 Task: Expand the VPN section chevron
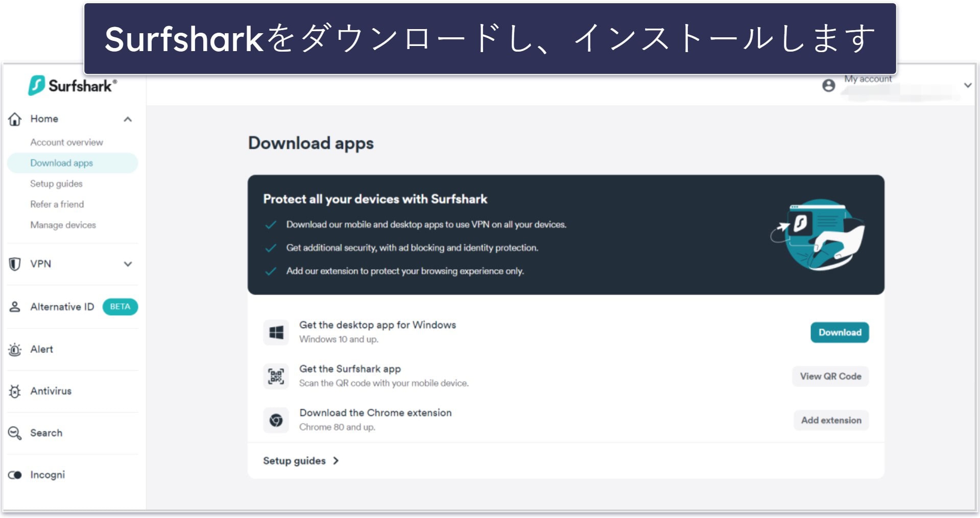click(128, 264)
